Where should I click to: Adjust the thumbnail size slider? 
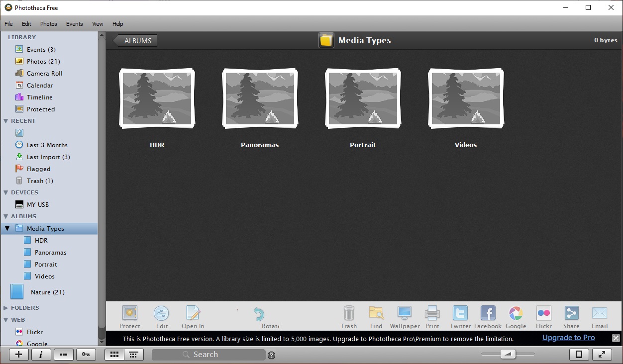[x=508, y=354]
